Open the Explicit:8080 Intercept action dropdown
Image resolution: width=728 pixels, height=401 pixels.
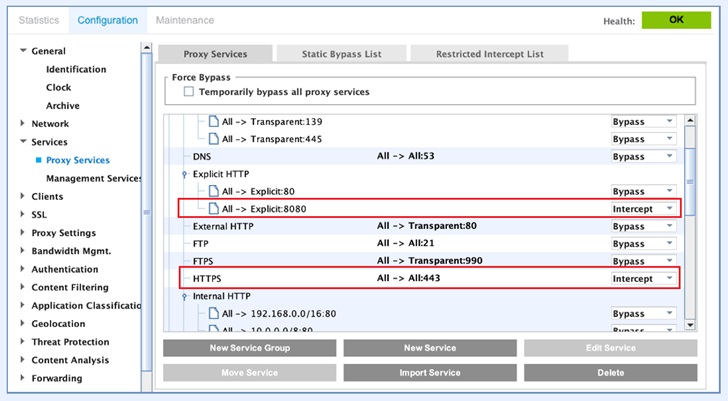(643, 208)
